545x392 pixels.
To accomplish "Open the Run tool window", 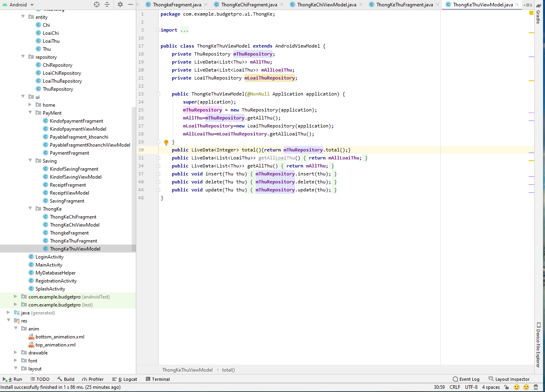I will pos(12,379).
